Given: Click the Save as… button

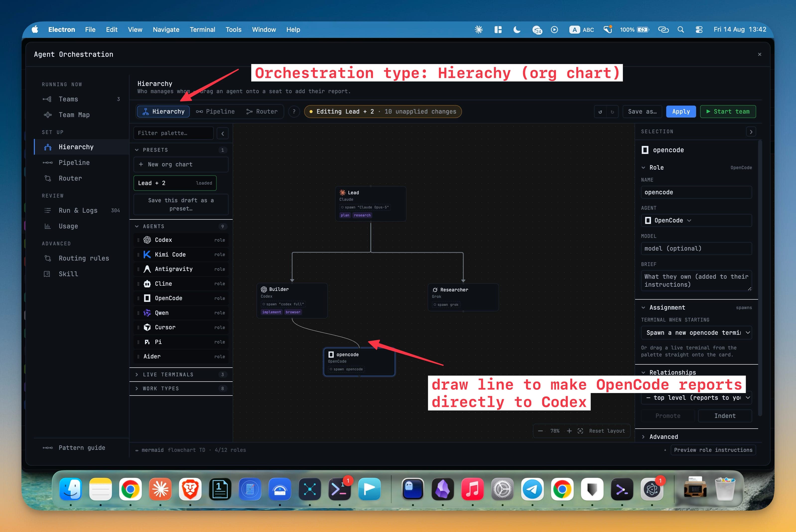Looking at the screenshot, I should pyautogui.click(x=642, y=112).
